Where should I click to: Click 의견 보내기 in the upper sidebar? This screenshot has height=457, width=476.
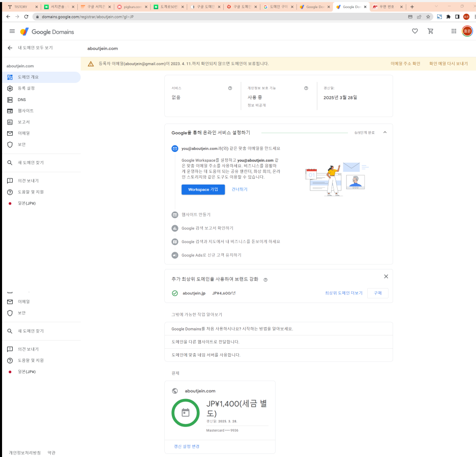point(41,180)
